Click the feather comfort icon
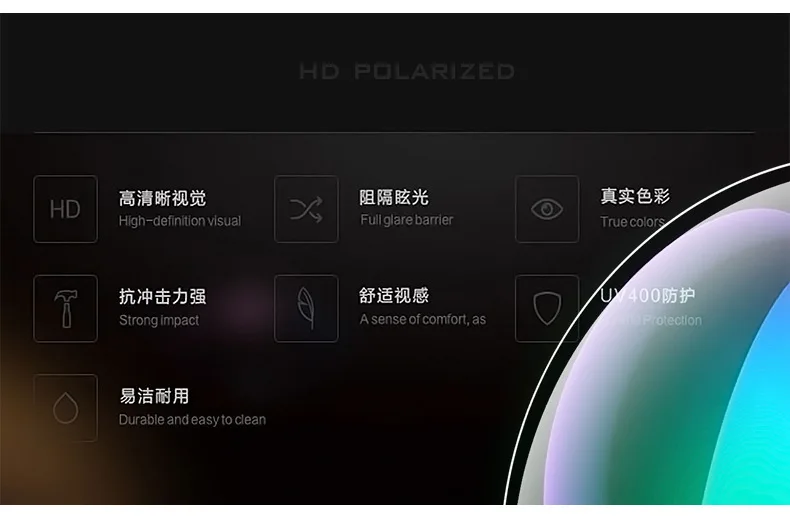 [x=306, y=308]
